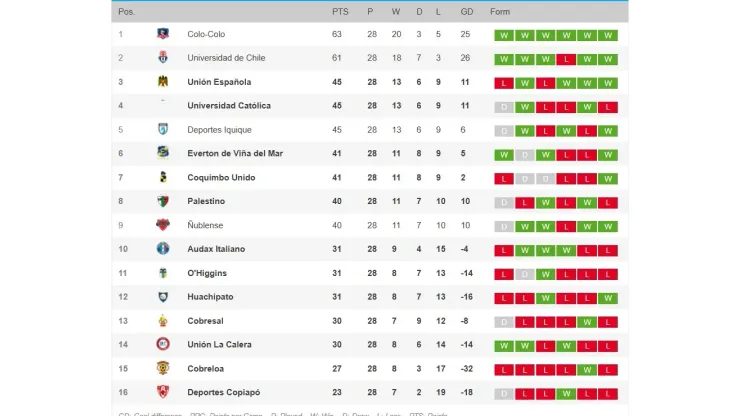
Task: Click the Unión La Calera badge
Action: pos(163,344)
